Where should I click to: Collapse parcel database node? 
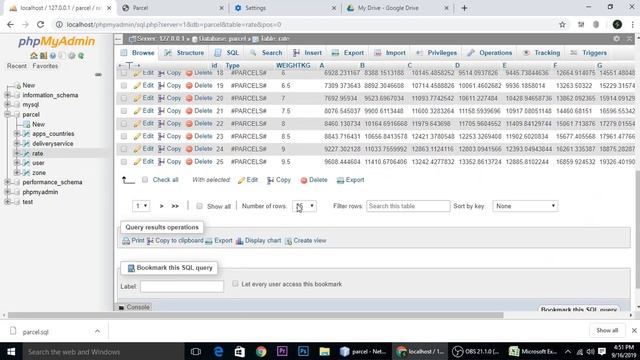[7, 115]
